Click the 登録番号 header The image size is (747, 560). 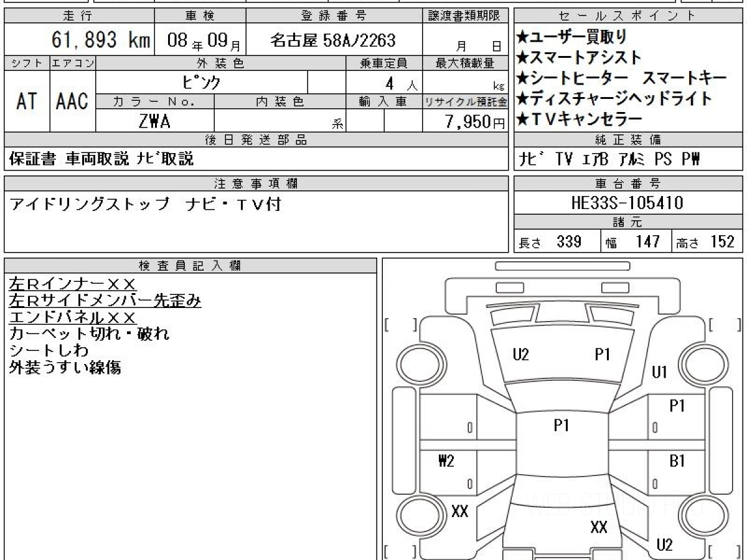pos(334,16)
